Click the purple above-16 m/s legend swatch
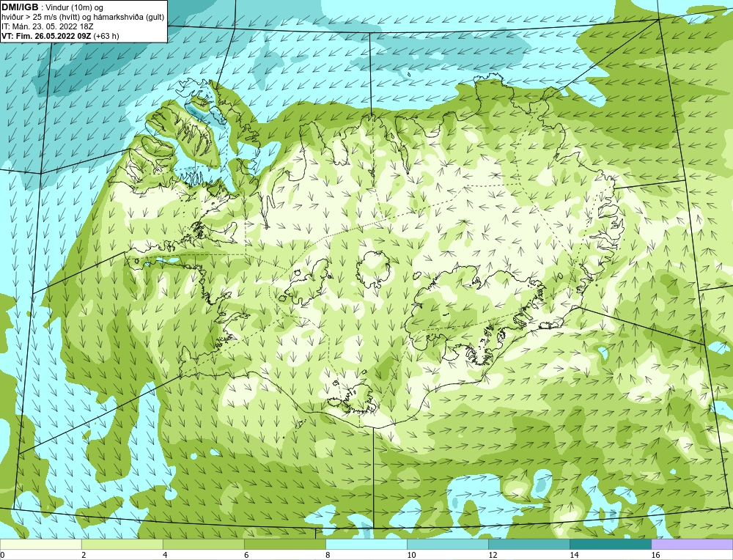Image resolution: width=733 pixels, height=560 pixels. point(692,545)
